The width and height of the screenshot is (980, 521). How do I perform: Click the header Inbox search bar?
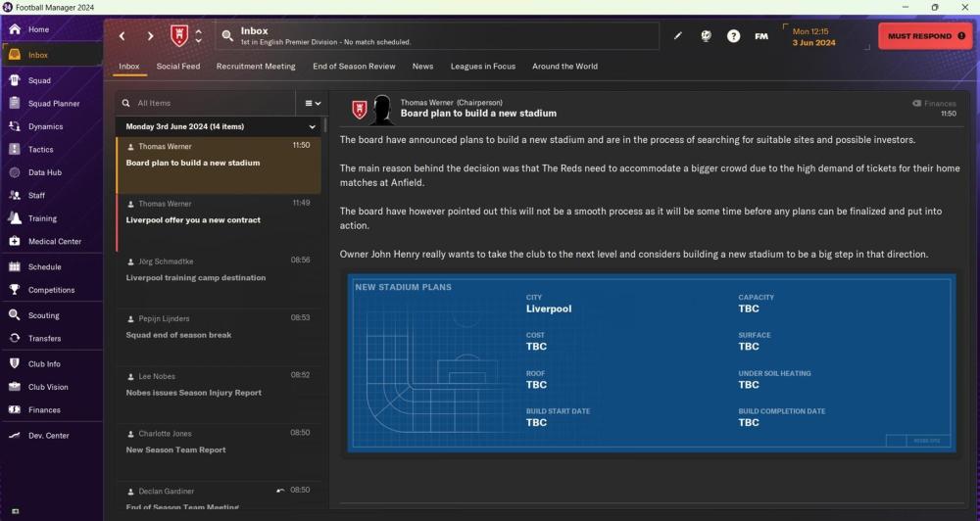(x=437, y=36)
